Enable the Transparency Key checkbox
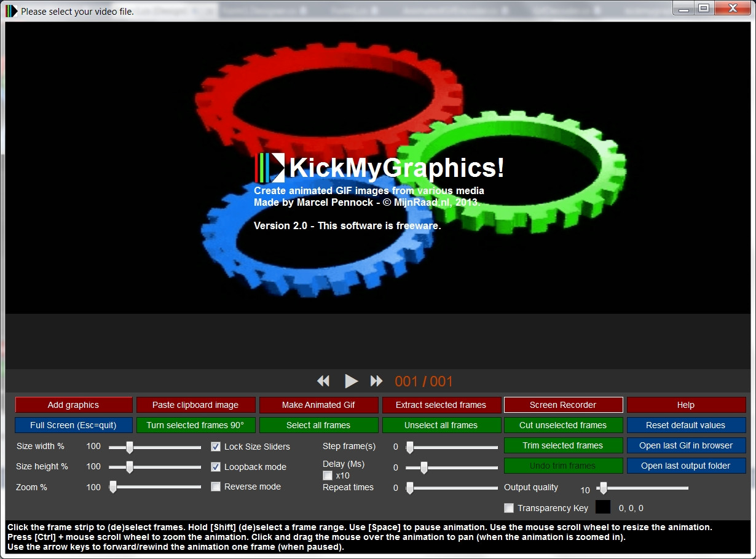Screen dimensions: 756x559 [509, 508]
